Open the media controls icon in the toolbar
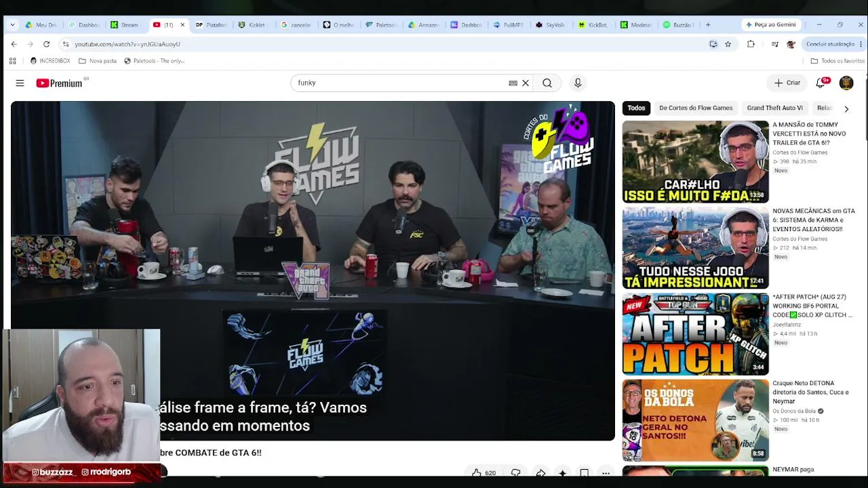The image size is (868, 488). (x=774, y=44)
